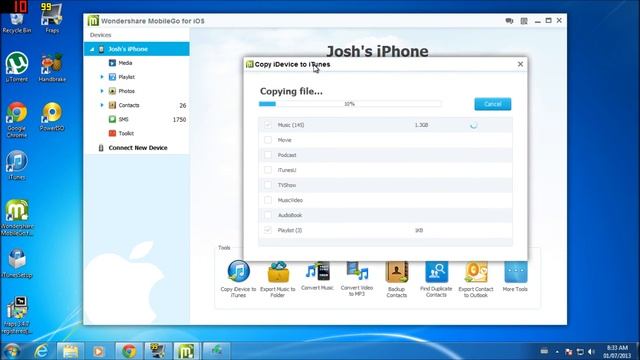The width and height of the screenshot is (640, 360).
Task: Select the PowerISO desktop icon
Action: (52, 117)
